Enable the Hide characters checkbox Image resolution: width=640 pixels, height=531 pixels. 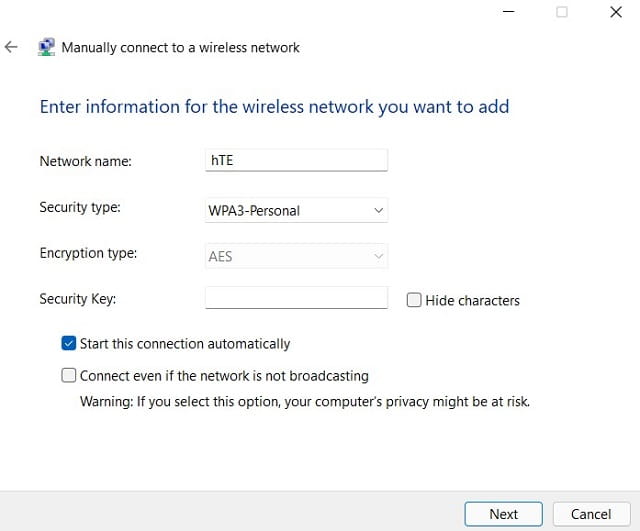pos(414,300)
